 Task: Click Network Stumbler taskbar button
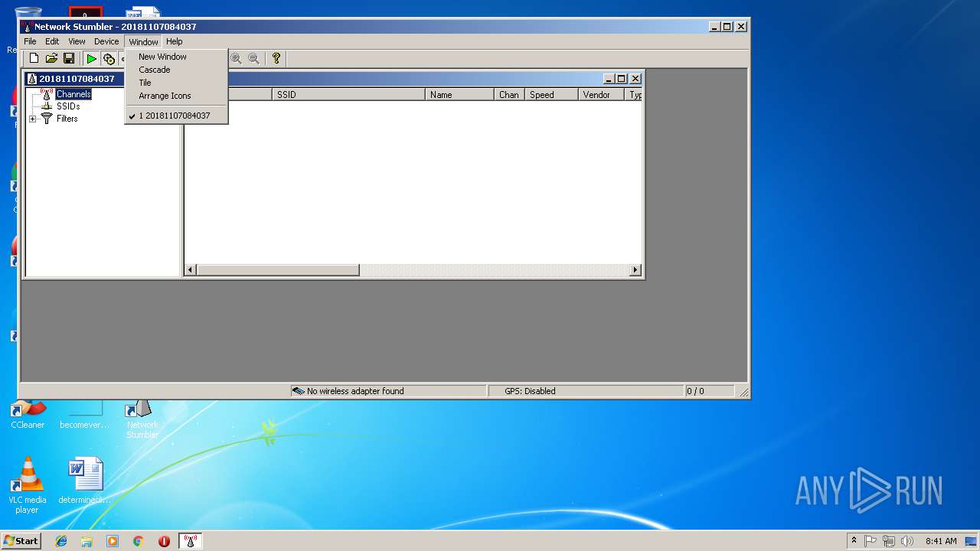[191, 541]
